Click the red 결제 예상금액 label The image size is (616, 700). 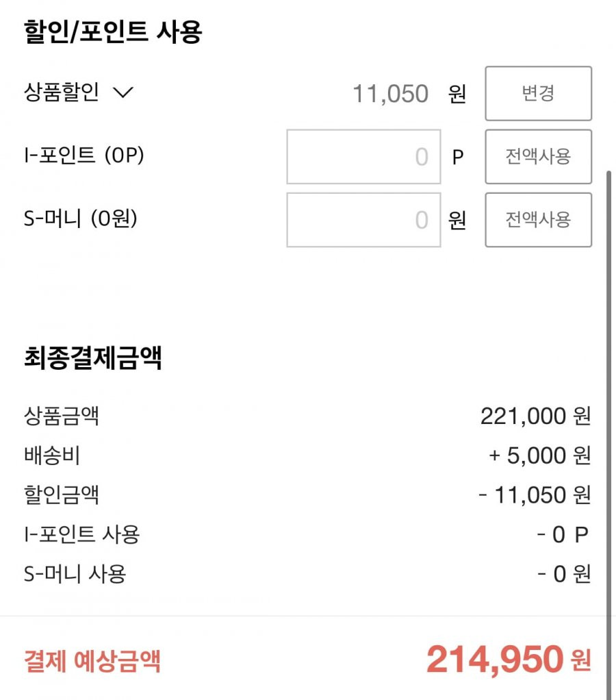(92, 661)
